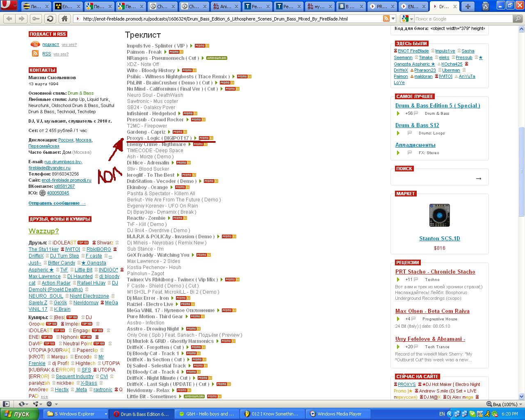
Task: Click the Москва location link
Action: click(83, 140)
